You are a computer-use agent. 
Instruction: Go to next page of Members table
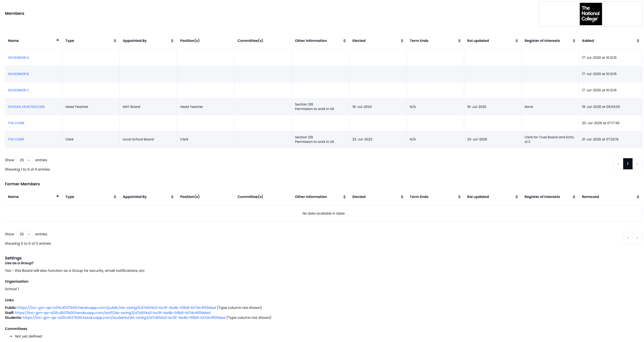637,164
